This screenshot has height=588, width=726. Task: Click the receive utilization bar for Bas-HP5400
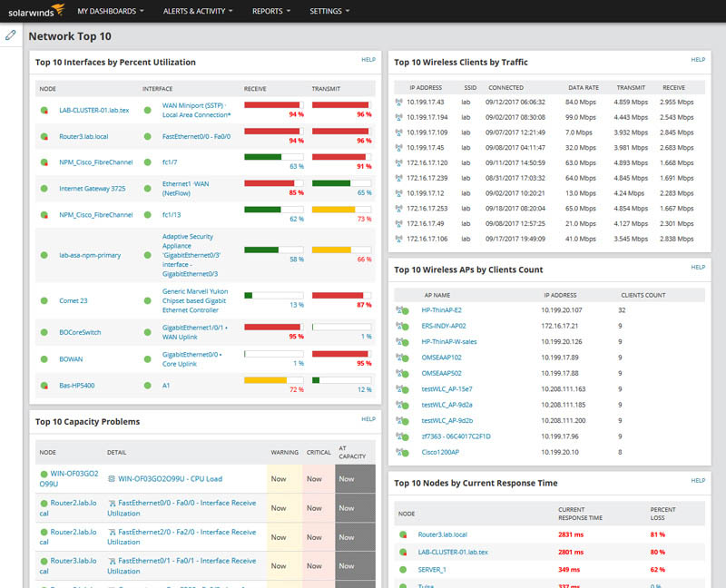pos(274,380)
